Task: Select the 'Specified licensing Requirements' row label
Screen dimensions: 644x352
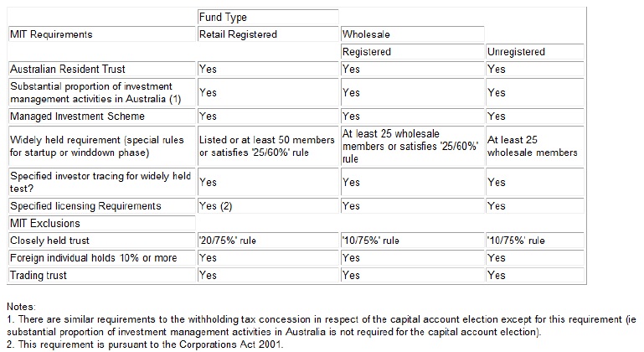Action: pyautogui.click(x=102, y=206)
